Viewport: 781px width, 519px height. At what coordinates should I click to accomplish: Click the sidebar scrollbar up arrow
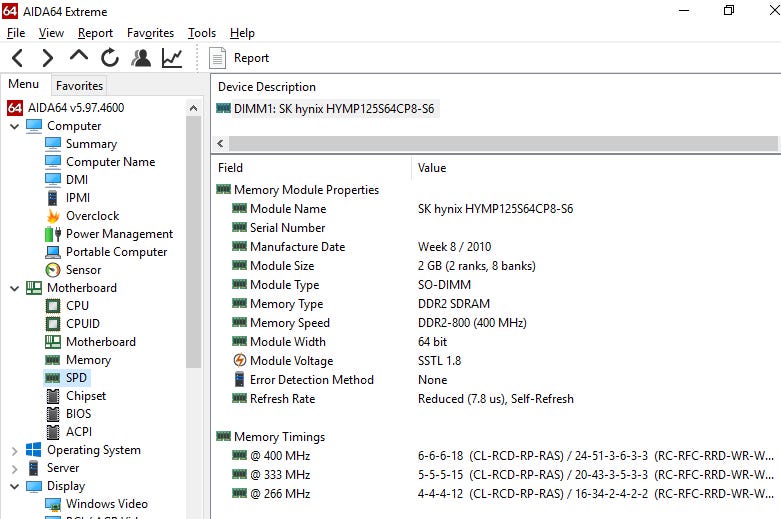pos(194,108)
